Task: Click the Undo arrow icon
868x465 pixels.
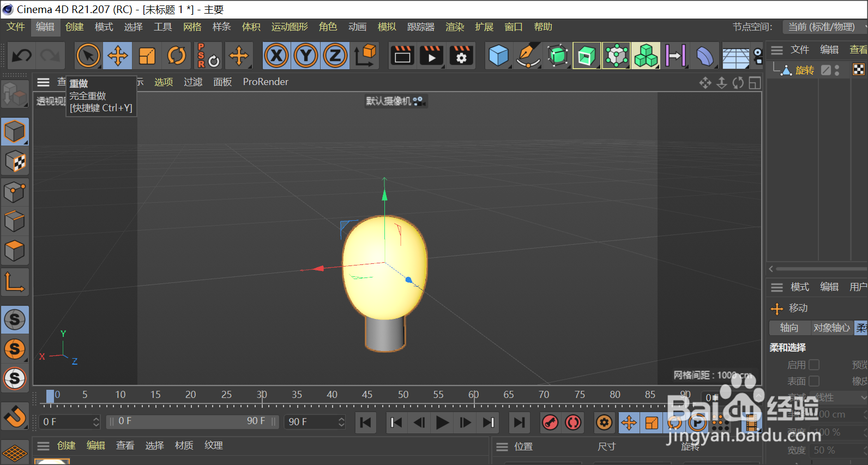Action: click(22, 56)
